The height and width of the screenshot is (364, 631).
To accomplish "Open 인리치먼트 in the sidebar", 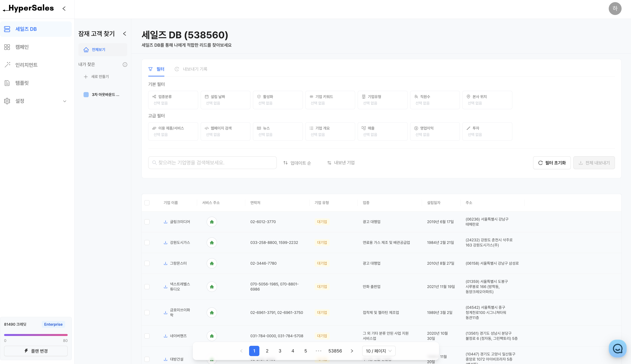I will (x=26, y=65).
